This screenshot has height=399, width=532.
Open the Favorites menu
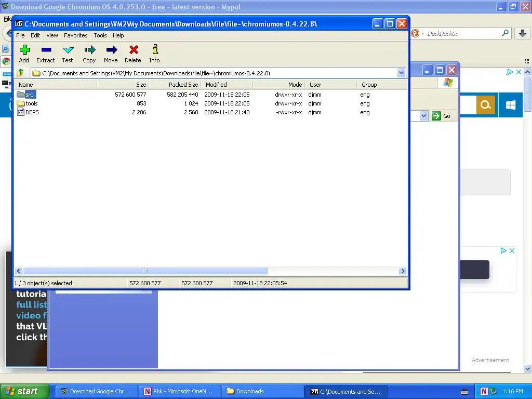pyautogui.click(x=76, y=35)
